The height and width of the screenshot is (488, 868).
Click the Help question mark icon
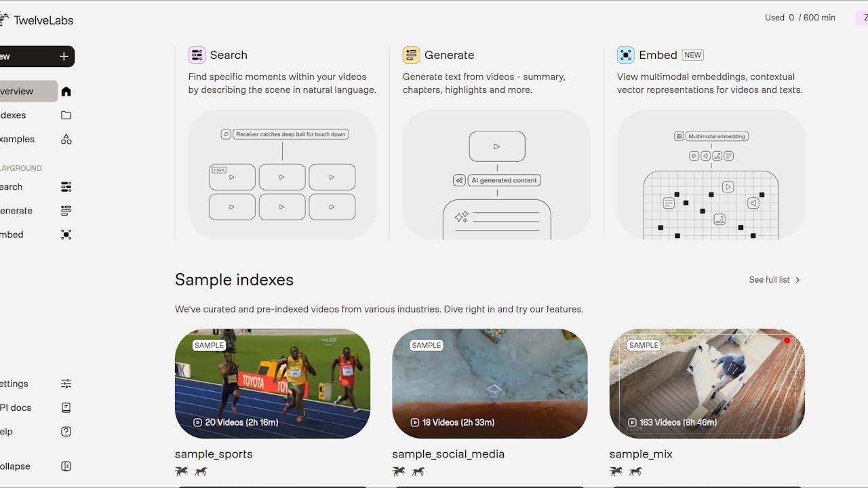tap(66, 432)
